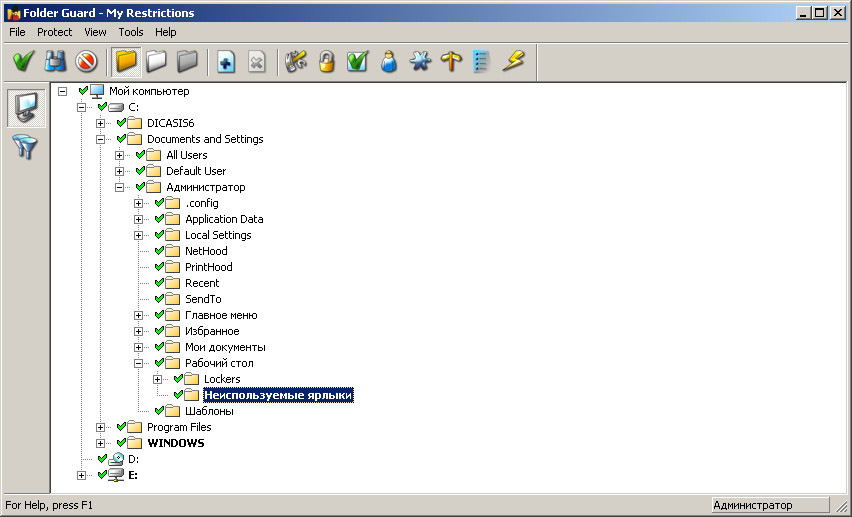This screenshot has height=517, width=852.
Task: Collapse the Documents and Settings folder
Action: click(101, 139)
